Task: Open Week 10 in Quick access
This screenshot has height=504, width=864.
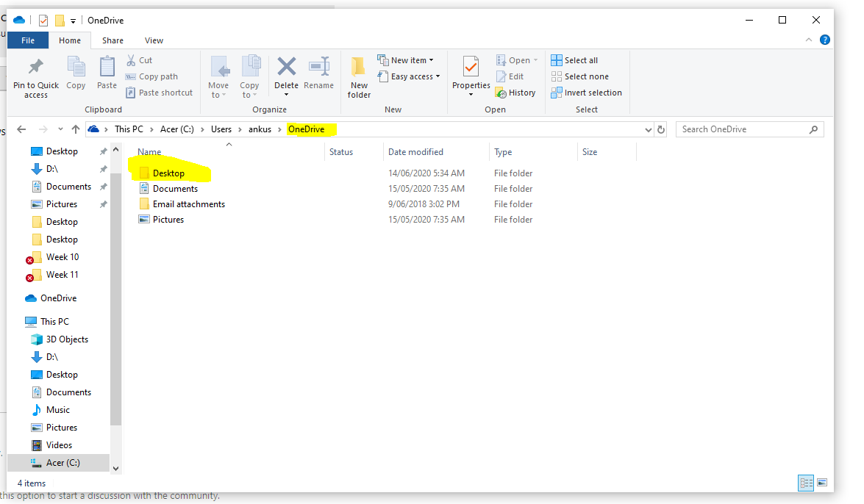Action: pyautogui.click(x=63, y=256)
